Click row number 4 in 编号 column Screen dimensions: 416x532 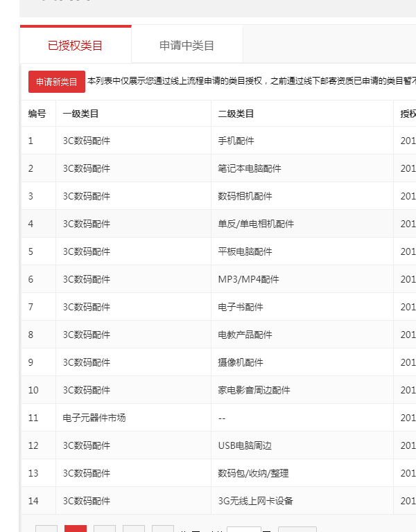[x=31, y=224]
